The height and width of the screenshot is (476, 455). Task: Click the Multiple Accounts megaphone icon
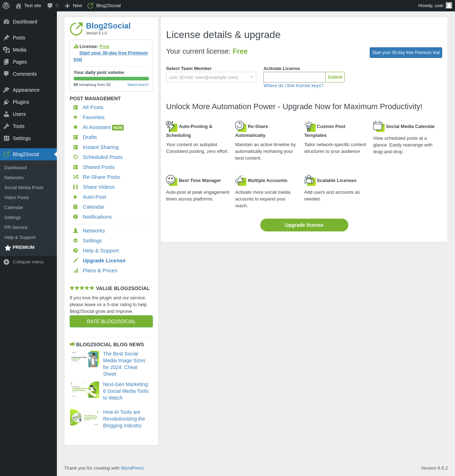coord(240,180)
